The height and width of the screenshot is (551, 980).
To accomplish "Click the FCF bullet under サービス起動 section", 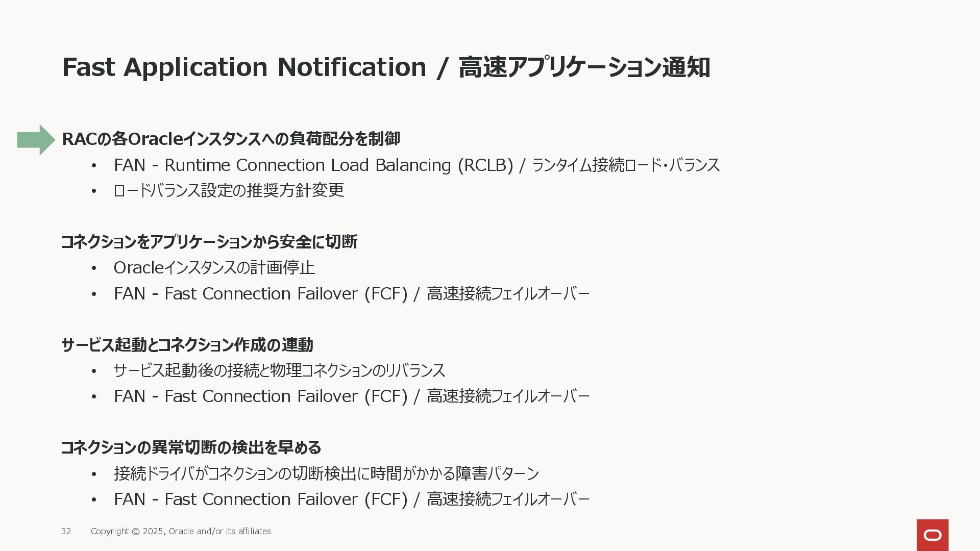I will click(352, 396).
